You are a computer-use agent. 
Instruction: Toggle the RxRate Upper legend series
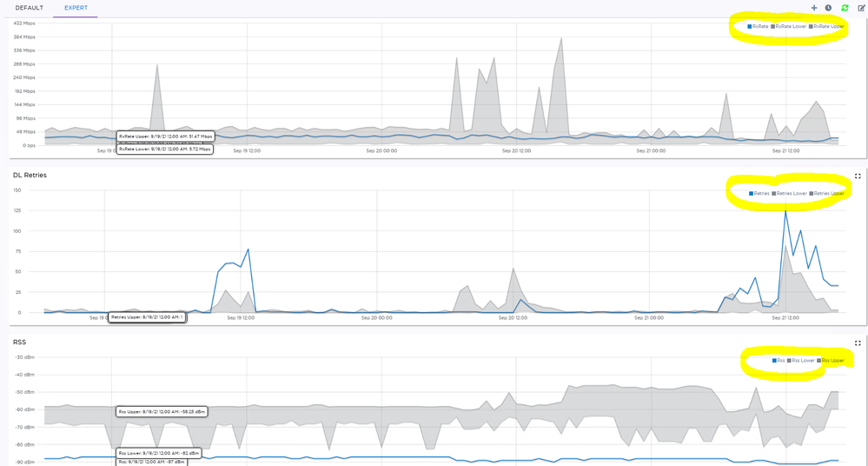click(827, 27)
